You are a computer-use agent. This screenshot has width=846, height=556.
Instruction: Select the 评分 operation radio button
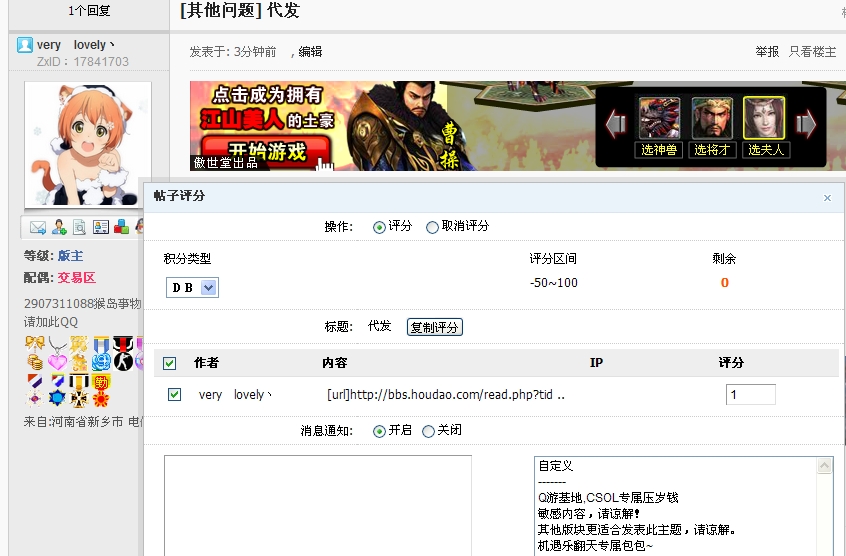pos(379,227)
